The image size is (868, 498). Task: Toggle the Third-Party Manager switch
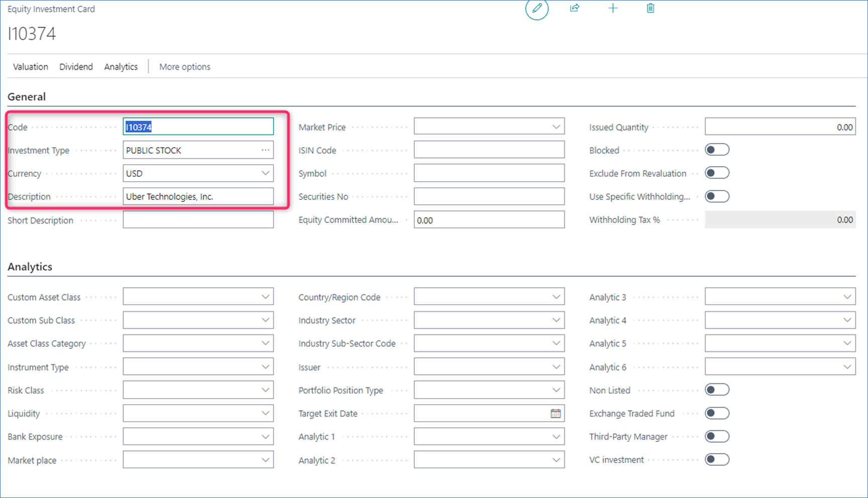click(717, 436)
